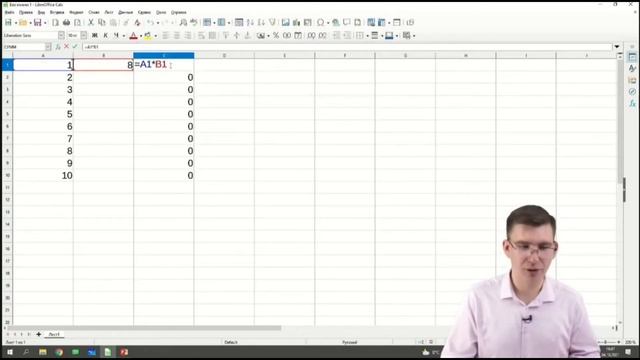Viewport: 640px width, 360px height.
Task: Toggle Merge and Center Cells button
Action: coord(212,36)
